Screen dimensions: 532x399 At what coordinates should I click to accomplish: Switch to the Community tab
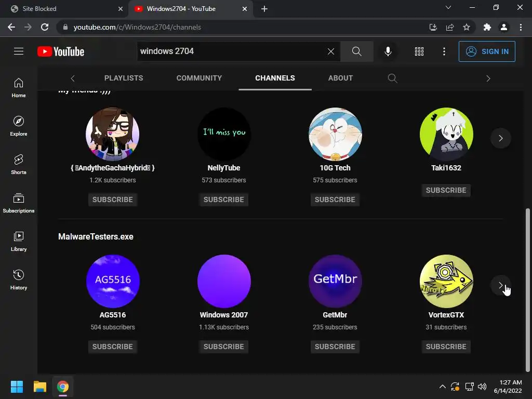pyautogui.click(x=199, y=78)
